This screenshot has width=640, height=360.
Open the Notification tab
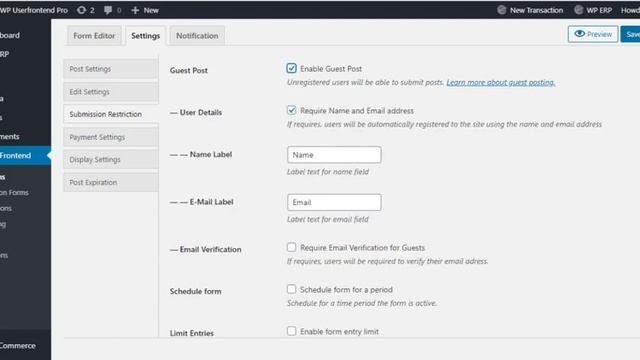pos(197,36)
